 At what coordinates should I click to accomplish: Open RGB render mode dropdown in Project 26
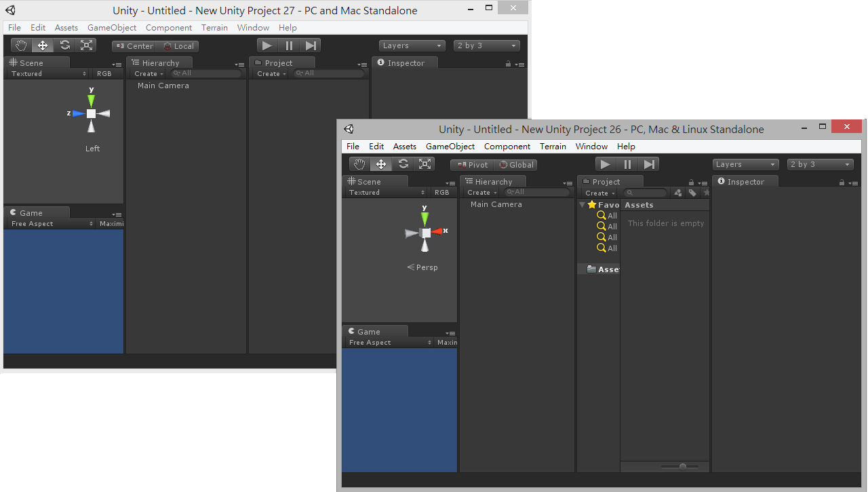tap(443, 193)
